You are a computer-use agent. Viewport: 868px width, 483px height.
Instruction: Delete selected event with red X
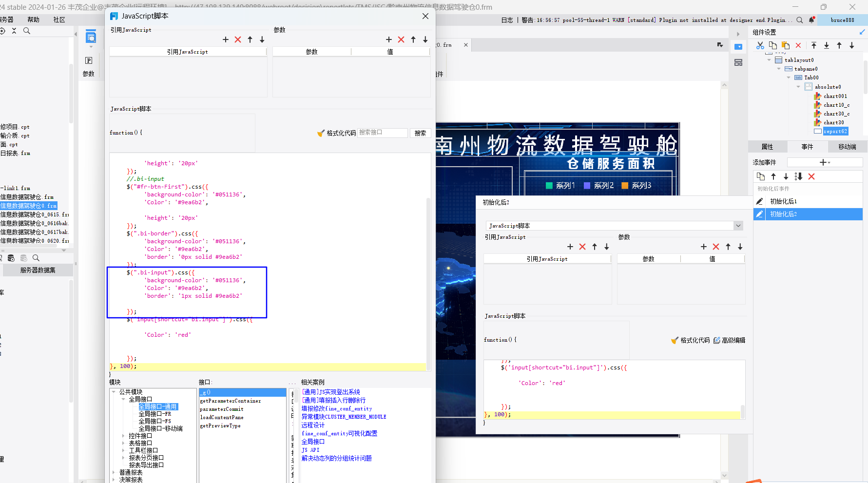click(x=811, y=176)
